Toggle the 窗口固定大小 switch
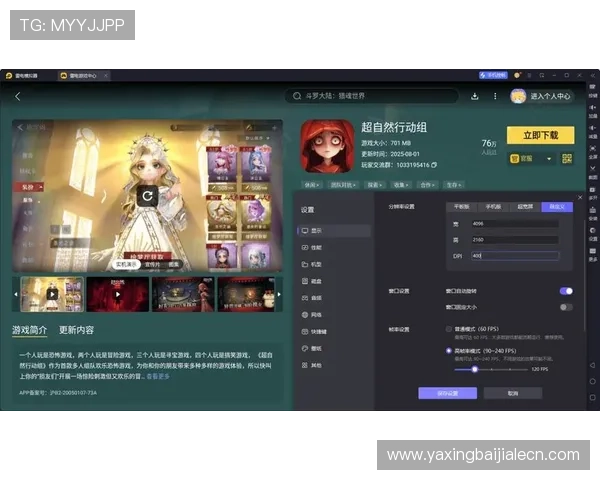The image size is (600, 480). pos(566,307)
